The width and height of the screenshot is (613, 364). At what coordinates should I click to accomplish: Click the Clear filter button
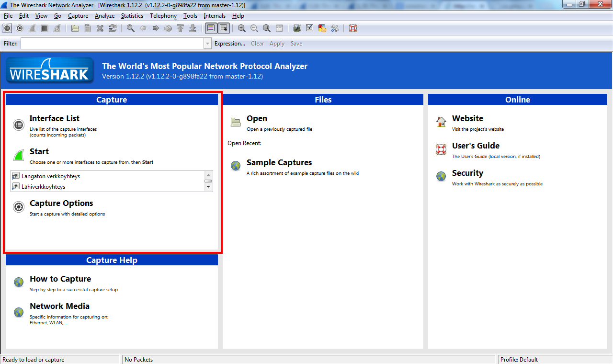click(x=257, y=44)
